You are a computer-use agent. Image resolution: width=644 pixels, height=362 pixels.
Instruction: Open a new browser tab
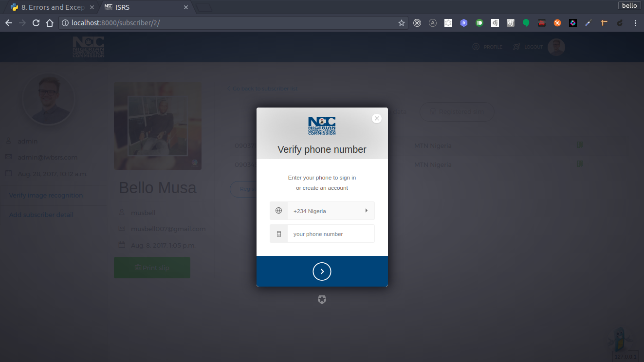tap(204, 7)
